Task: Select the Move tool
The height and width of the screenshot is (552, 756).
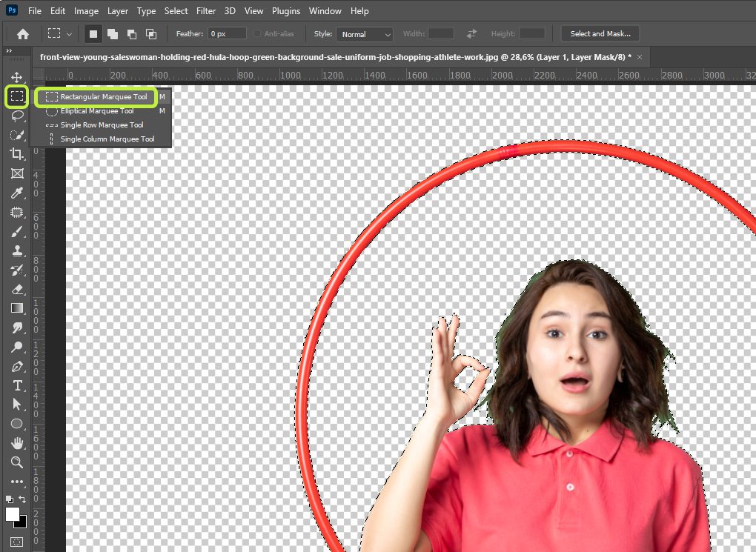Action: (x=17, y=77)
